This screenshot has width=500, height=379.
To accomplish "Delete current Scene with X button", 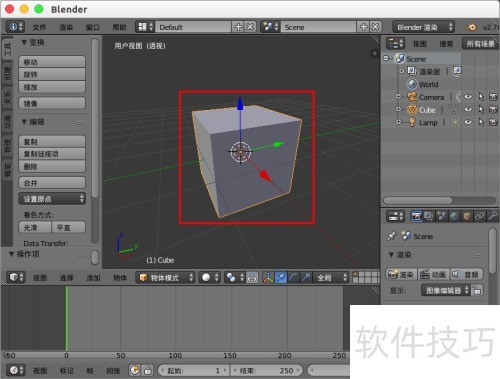I will pyautogui.click(x=375, y=27).
